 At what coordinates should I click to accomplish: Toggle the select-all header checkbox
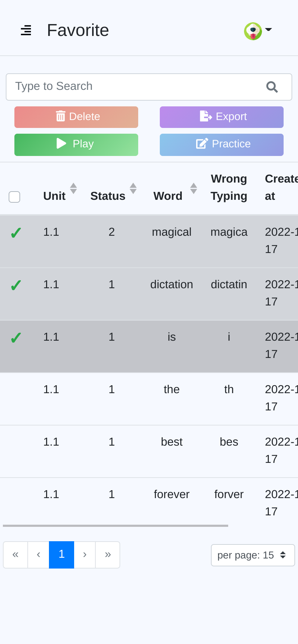pos(14,197)
